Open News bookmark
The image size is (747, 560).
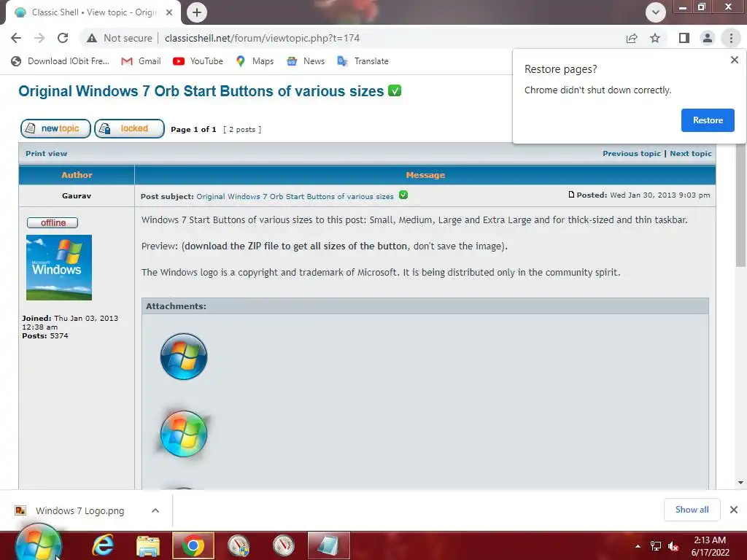(306, 61)
